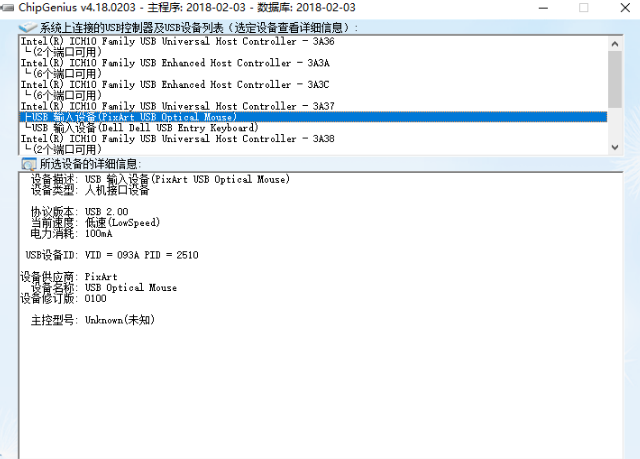The image size is (640, 459).
Task: Click the device name USB Optical Mouse value
Action: [131, 288]
